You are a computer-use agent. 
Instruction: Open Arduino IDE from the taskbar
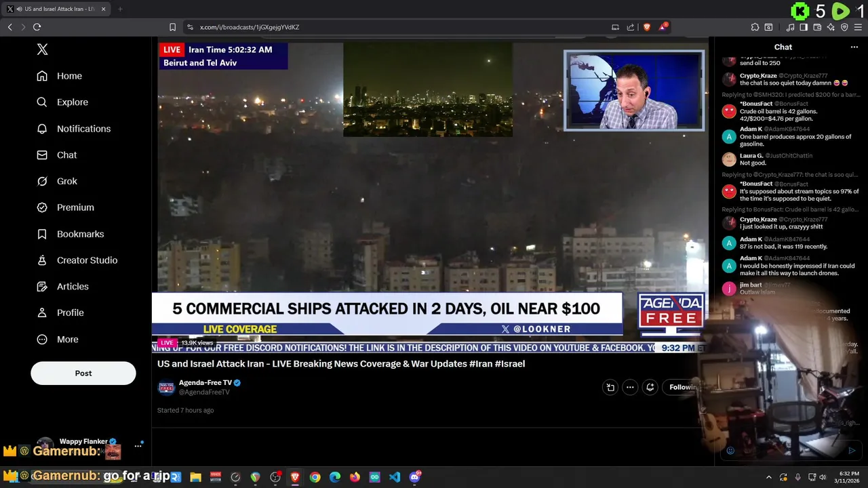[374, 477]
